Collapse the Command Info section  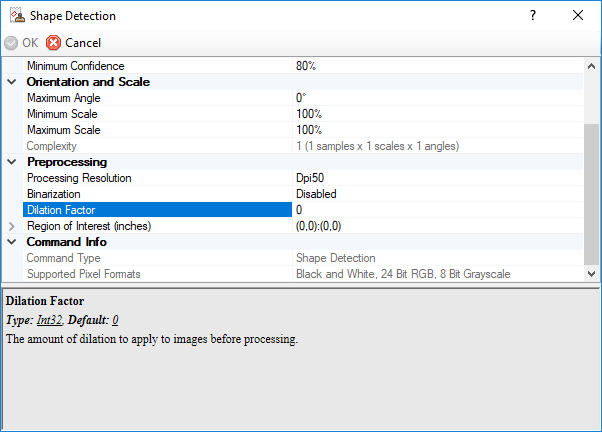pos(12,242)
